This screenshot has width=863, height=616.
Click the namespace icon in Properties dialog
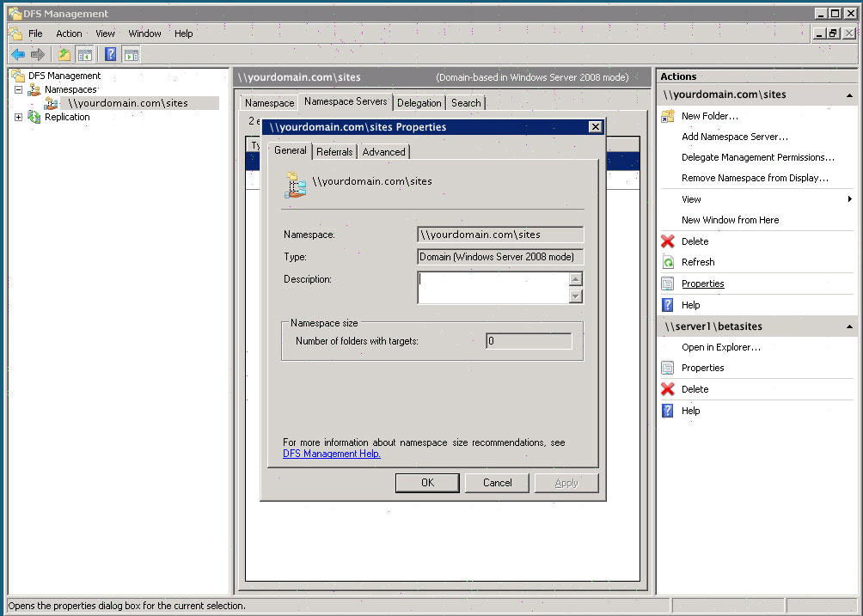click(296, 185)
